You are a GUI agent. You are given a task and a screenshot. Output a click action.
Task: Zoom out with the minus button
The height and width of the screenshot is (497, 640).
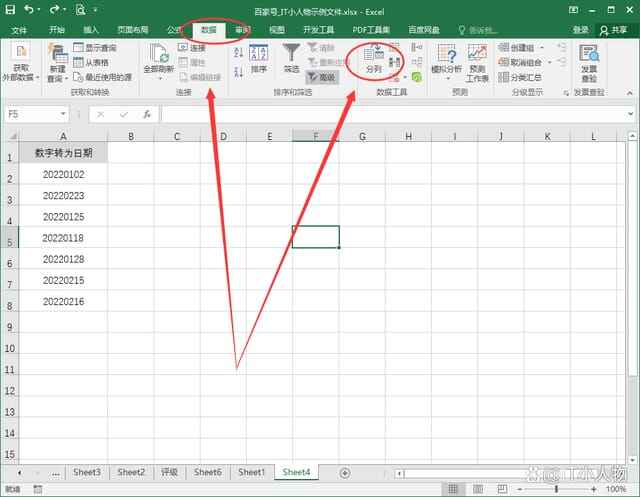tap(520, 489)
